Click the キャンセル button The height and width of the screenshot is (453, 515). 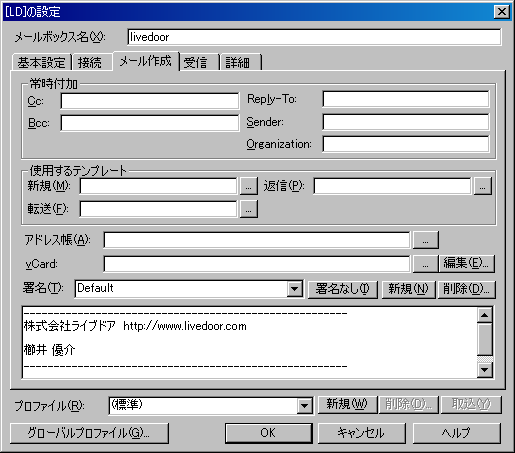tap(361, 433)
